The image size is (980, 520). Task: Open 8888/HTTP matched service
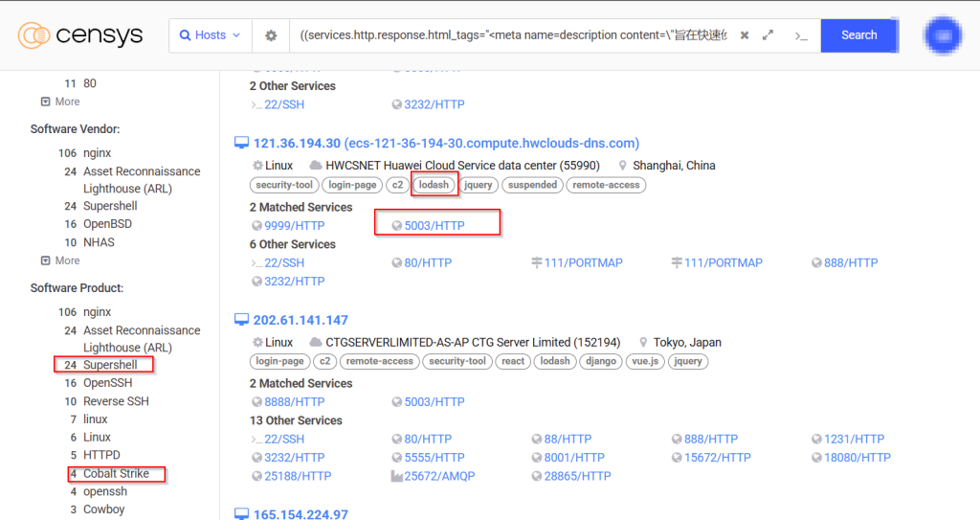[295, 402]
